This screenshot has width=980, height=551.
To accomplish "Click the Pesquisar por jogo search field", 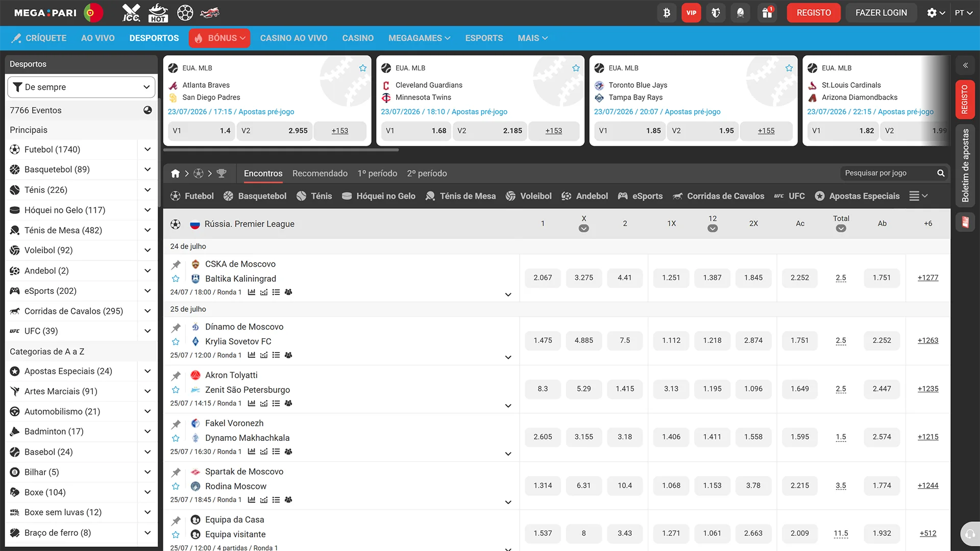I will coord(889,173).
